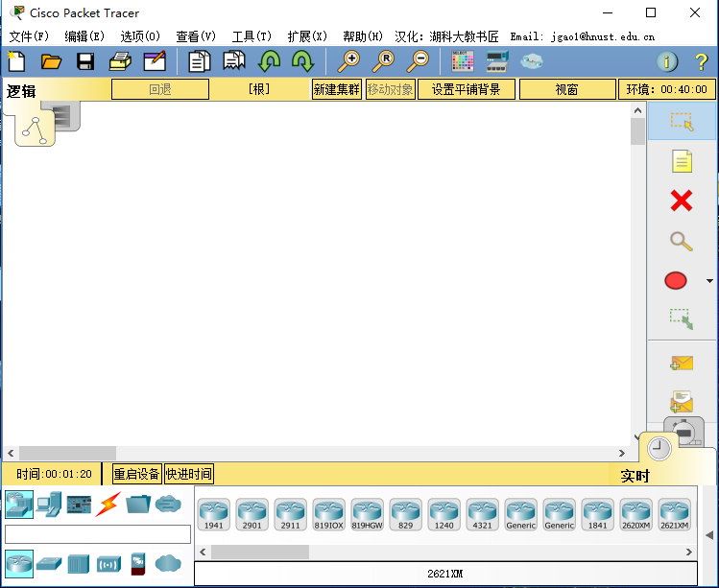This screenshot has height=588, width=719.
Task: Expand the shape tool dropdown arrow
Action: coord(709,281)
